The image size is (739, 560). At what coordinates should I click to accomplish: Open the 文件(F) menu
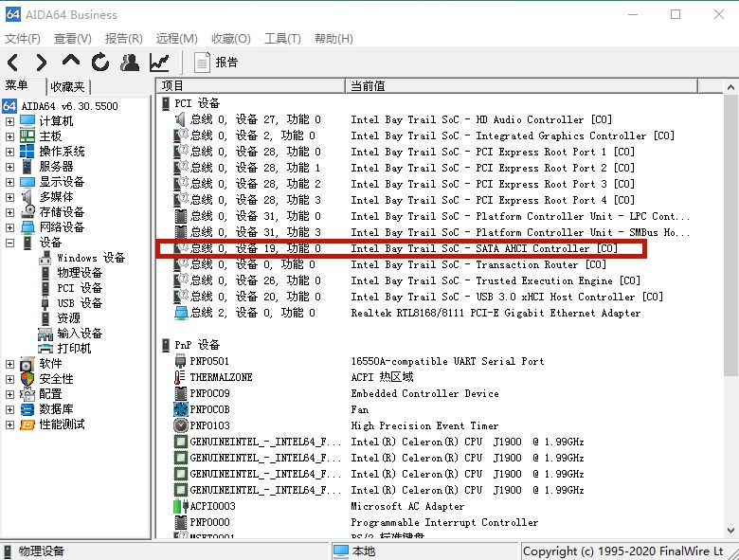23,39
